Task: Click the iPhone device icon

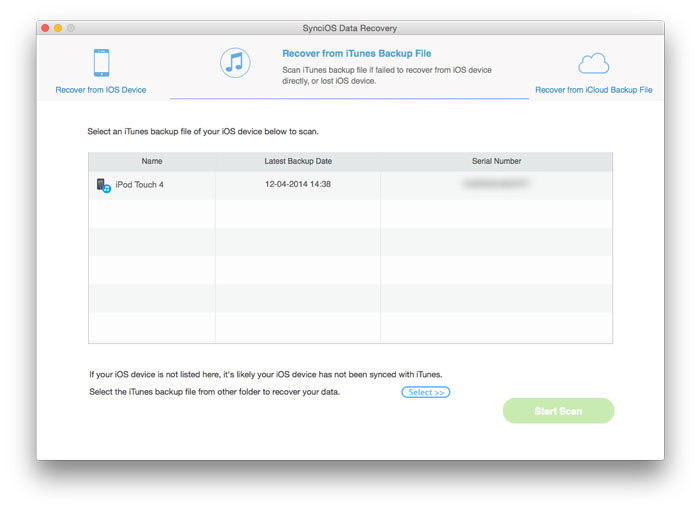Action: (101, 62)
